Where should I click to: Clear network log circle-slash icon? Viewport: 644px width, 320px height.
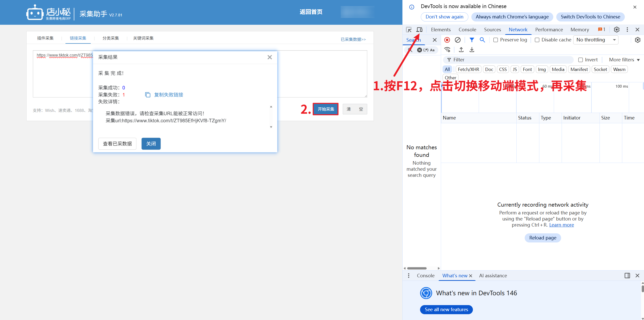click(457, 40)
